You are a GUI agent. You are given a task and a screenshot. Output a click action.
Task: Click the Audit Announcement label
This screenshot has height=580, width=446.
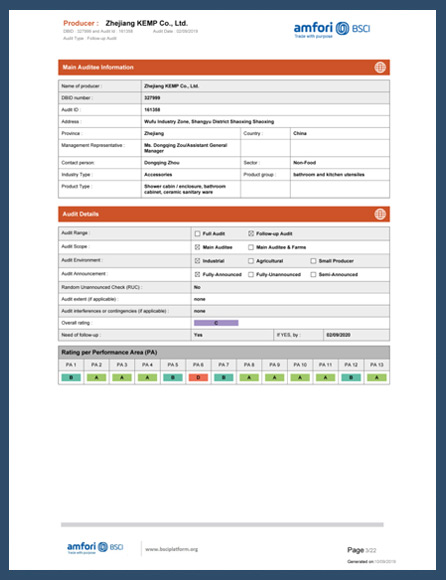84,274
